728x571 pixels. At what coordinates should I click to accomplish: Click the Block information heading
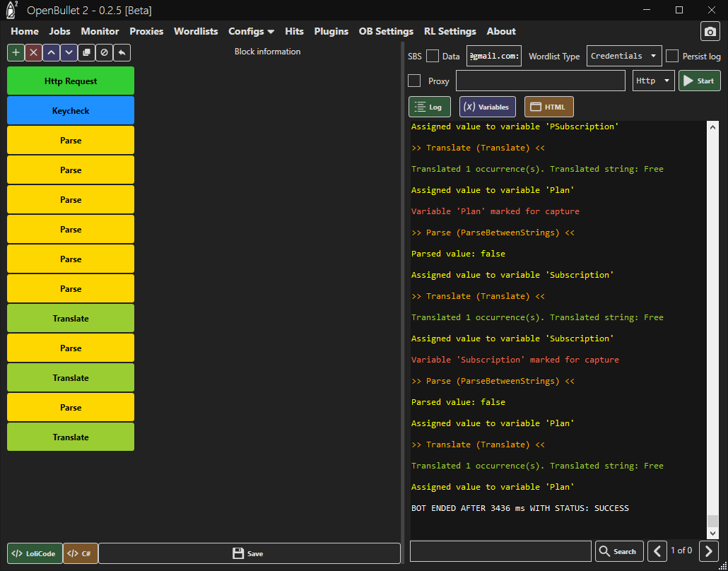pos(267,52)
